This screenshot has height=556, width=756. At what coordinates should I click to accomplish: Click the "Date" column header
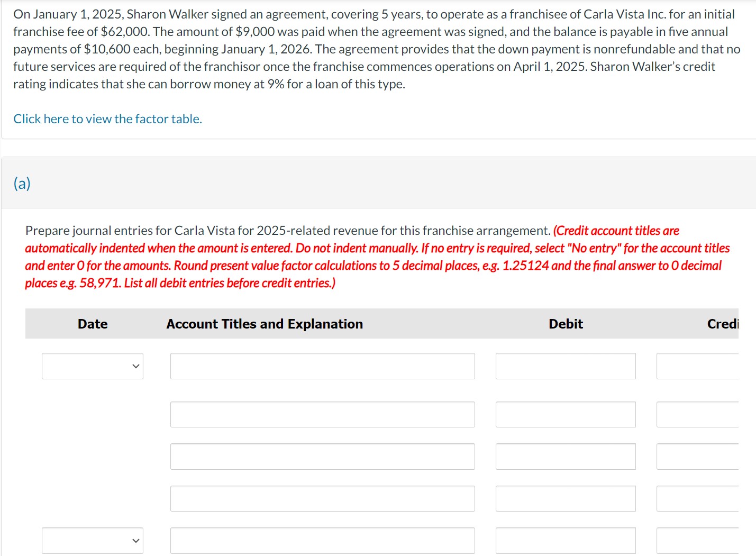coord(93,324)
